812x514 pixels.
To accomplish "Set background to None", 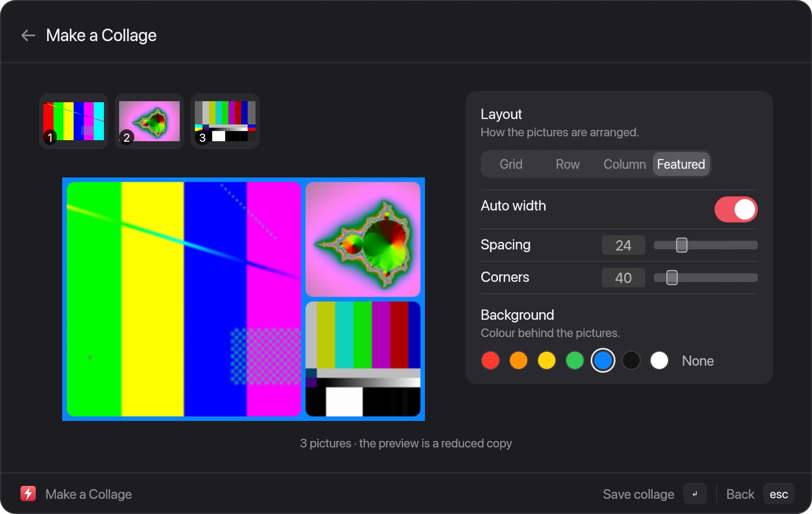I will coord(698,361).
